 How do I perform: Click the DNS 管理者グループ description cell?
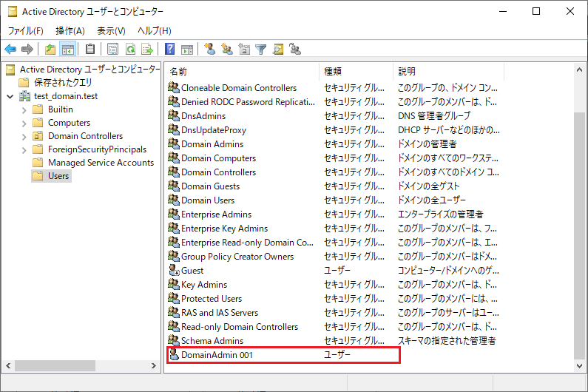tap(434, 116)
